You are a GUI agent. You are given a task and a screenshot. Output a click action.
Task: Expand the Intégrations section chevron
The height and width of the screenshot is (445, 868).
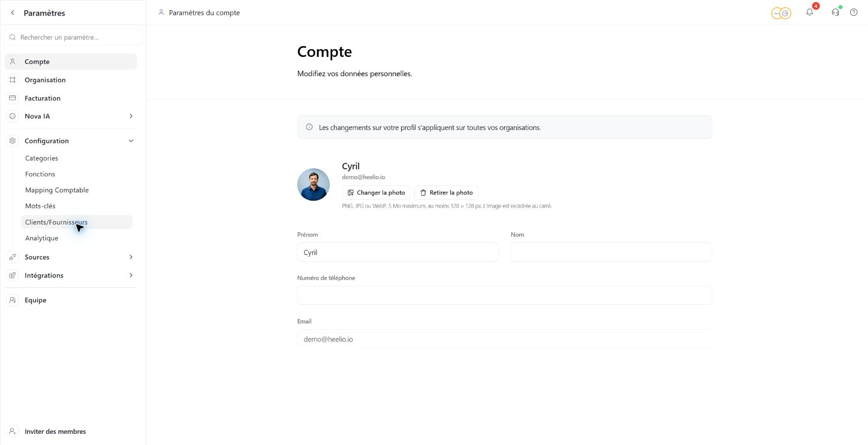[x=131, y=275]
